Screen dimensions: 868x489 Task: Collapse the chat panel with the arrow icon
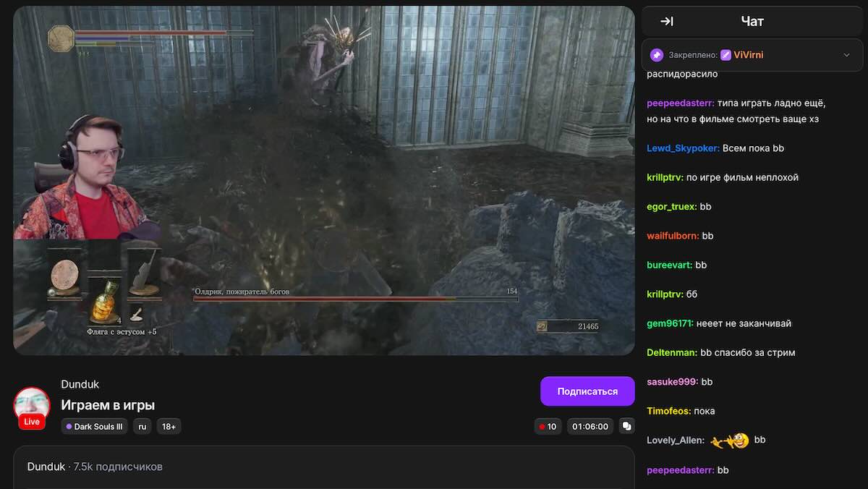pyautogui.click(x=667, y=22)
